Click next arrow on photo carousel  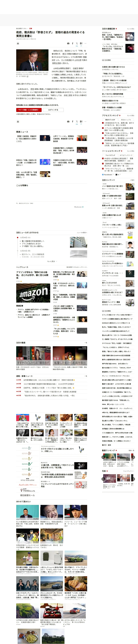pos(133,479)
